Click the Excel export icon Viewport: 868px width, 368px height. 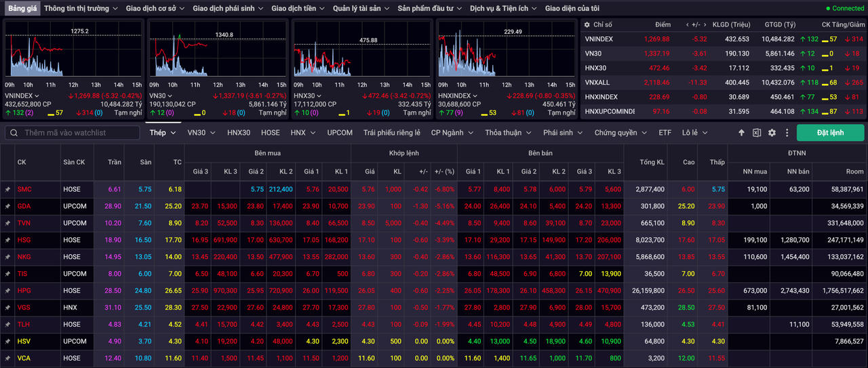point(756,133)
